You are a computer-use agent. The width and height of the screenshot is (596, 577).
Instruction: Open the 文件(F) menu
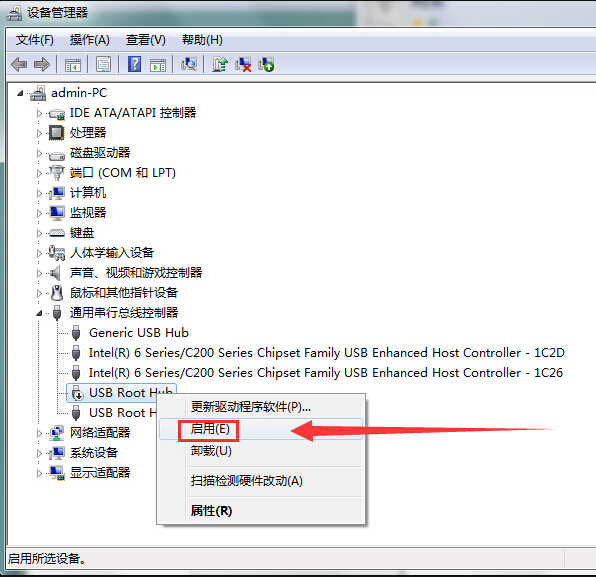point(35,40)
